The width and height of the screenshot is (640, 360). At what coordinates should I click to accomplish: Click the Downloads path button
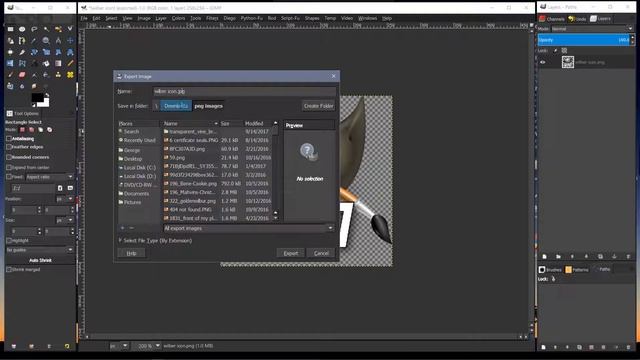[x=176, y=106]
